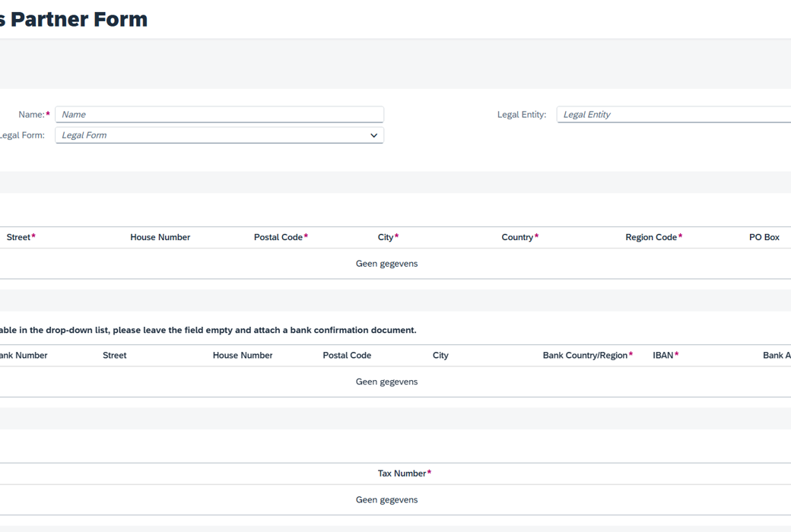Screen dimensions: 791x532
Task: Select the House Number column header
Action: pyautogui.click(x=160, y=236)
